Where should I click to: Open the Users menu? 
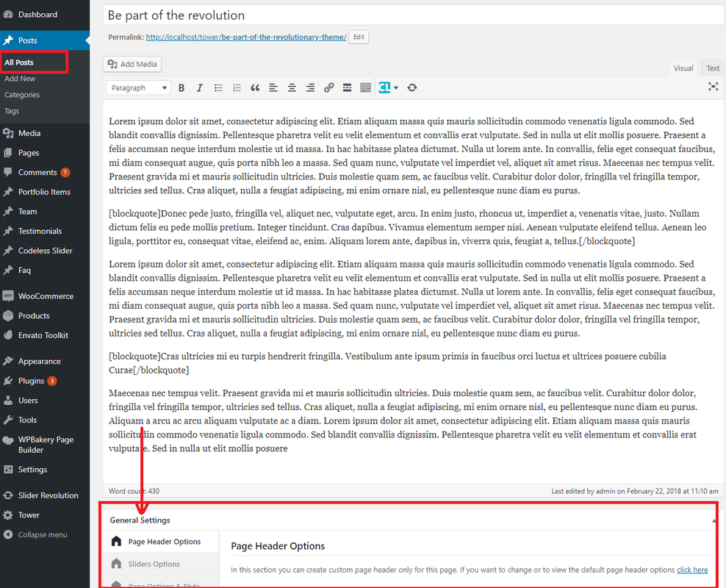(x=45, y=401)
